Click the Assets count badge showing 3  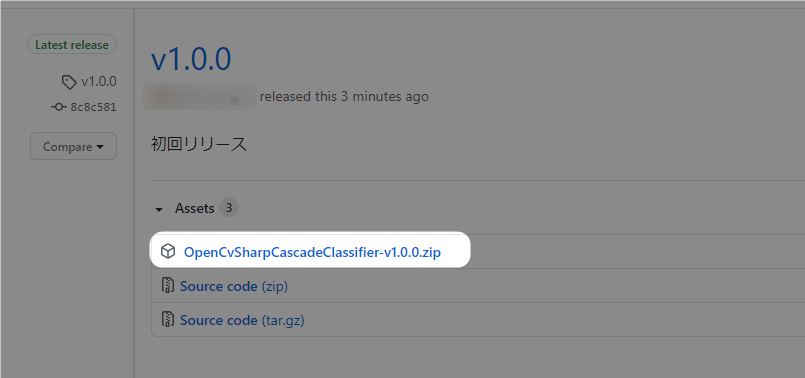(x=229, y=207)
